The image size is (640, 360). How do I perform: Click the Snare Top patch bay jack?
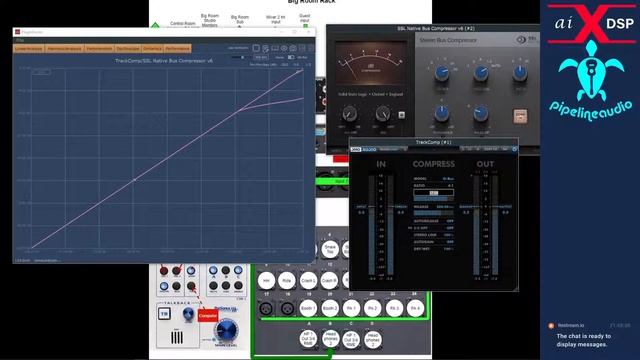coord(330,249)
